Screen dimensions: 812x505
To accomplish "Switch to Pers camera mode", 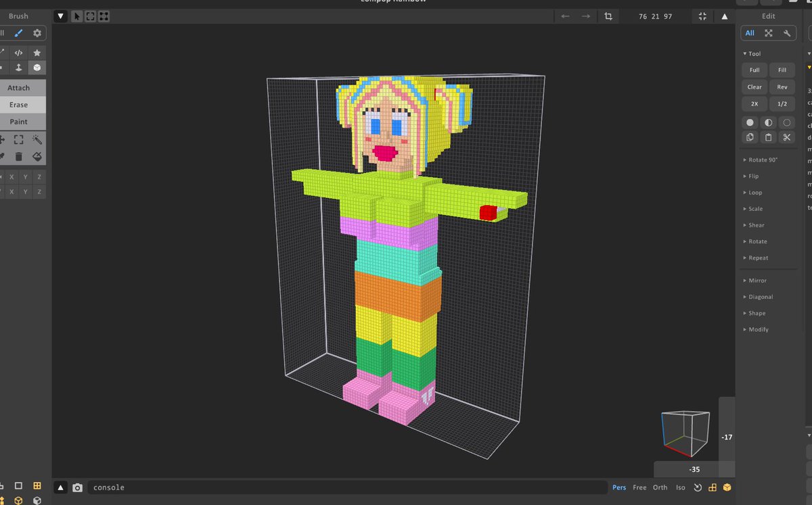I will [x=619, y=487].
